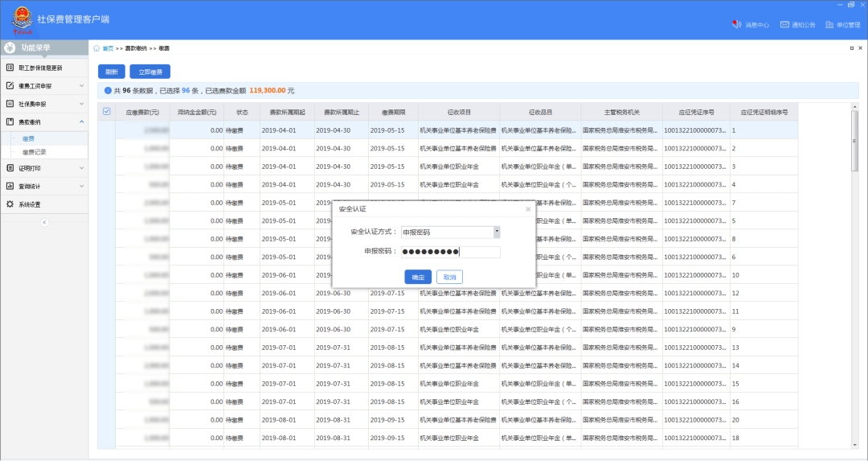Screen dimensions: 868x461
Task: Open 单位管理 building icon
Action: (829, 25)
